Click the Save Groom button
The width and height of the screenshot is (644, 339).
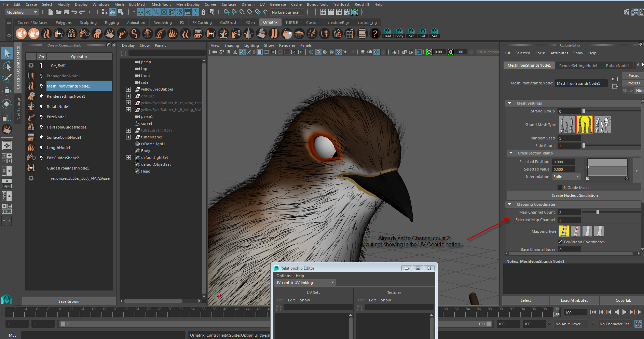pyautogui.click(x=69, y=301)
